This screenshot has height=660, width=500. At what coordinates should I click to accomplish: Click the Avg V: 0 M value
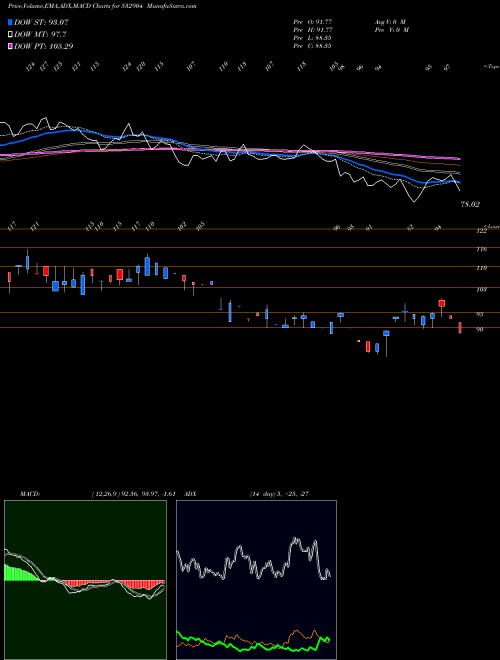389,22
